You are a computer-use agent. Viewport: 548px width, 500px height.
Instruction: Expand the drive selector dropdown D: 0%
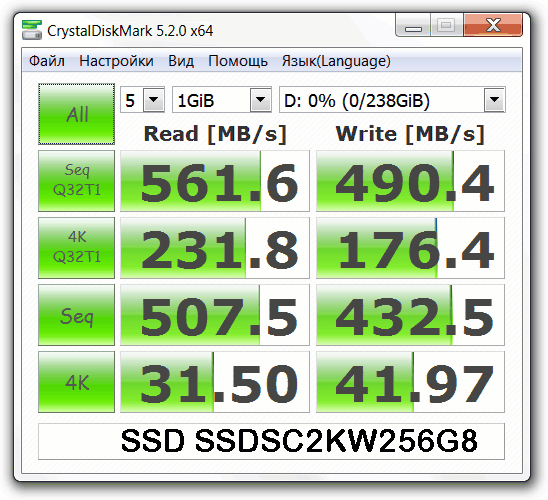[x=392, y=100]
